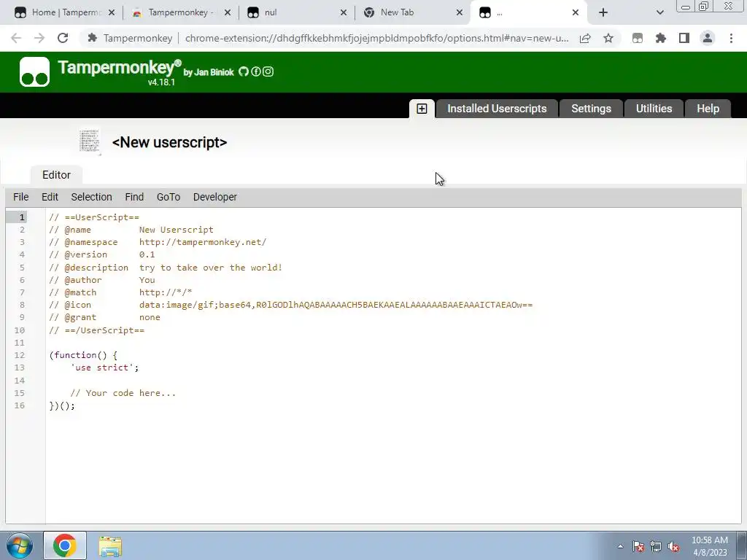Click 'try to take over the world!' text
The image size is (747, 560).
211,267
